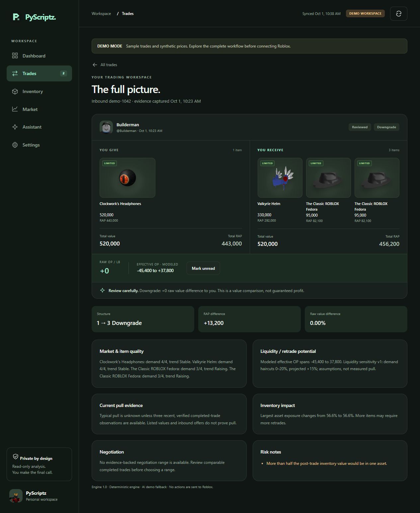The image size is (420, 513).
Task: Click the Trades breadcrumb
Action: pyautogui.click(x=127, y=14)
